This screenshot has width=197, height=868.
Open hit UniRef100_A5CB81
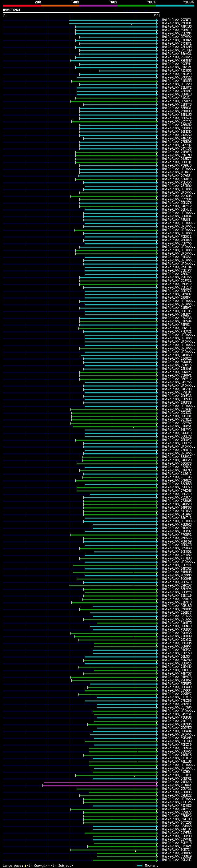176,23
